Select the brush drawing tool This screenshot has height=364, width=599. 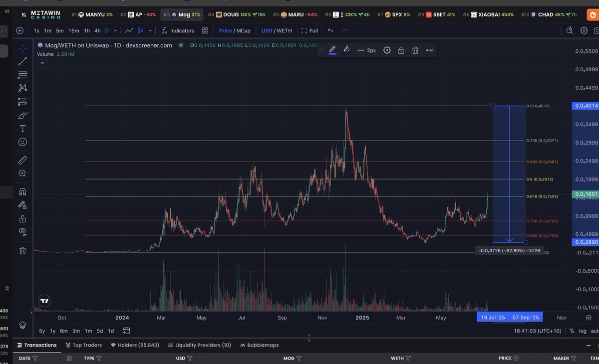coord(22,115)
